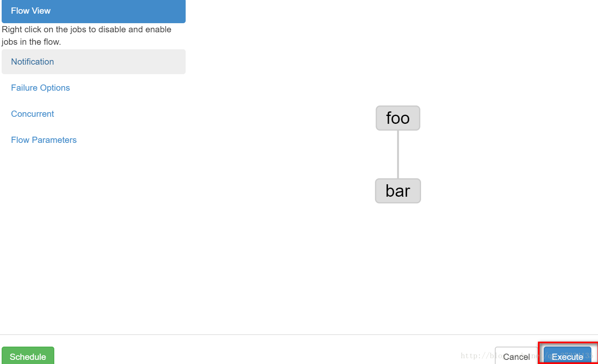Run the flow with Execute button
598x364 pixels.
(567, 356)
